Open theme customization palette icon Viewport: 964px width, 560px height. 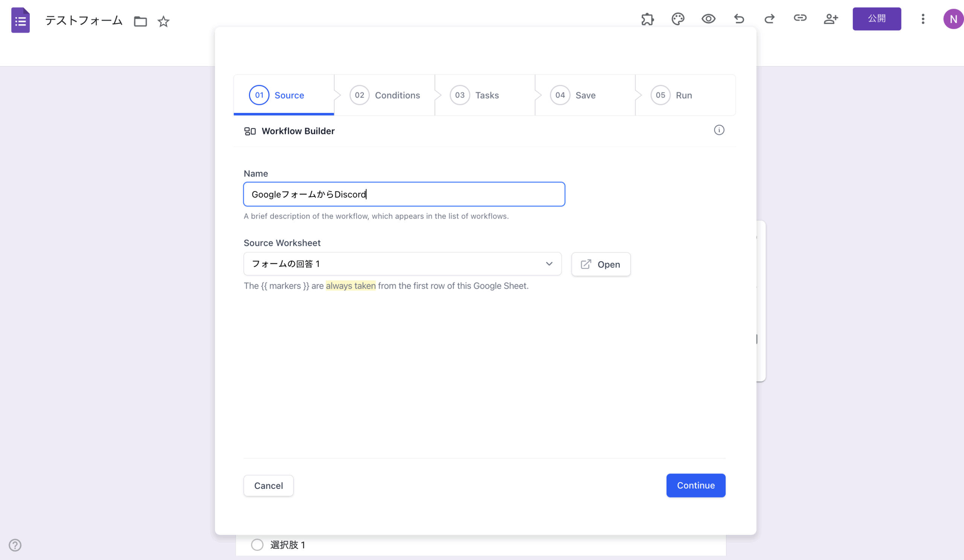point(678,19)
